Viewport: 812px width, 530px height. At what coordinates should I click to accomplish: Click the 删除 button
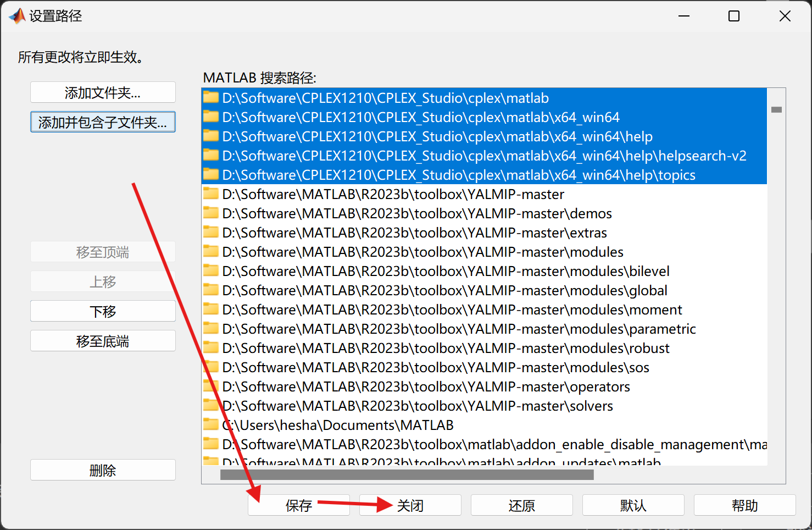click(x=103, y=470)
